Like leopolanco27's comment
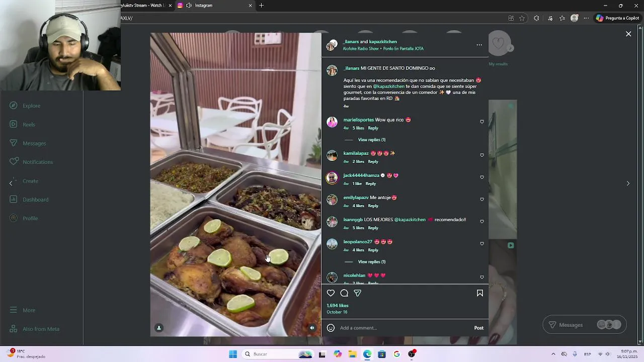 click(x=482, y=243)
